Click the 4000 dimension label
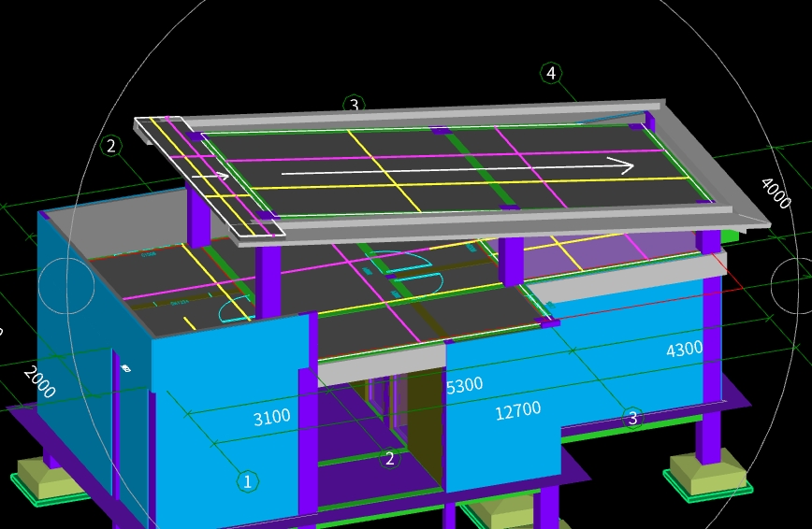 [x=776, y=193]
